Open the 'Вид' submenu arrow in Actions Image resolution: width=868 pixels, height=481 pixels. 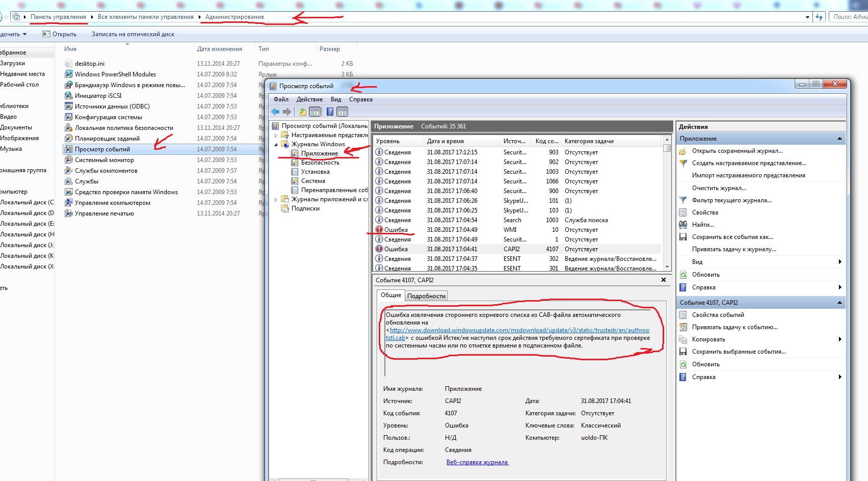(840, 262)
